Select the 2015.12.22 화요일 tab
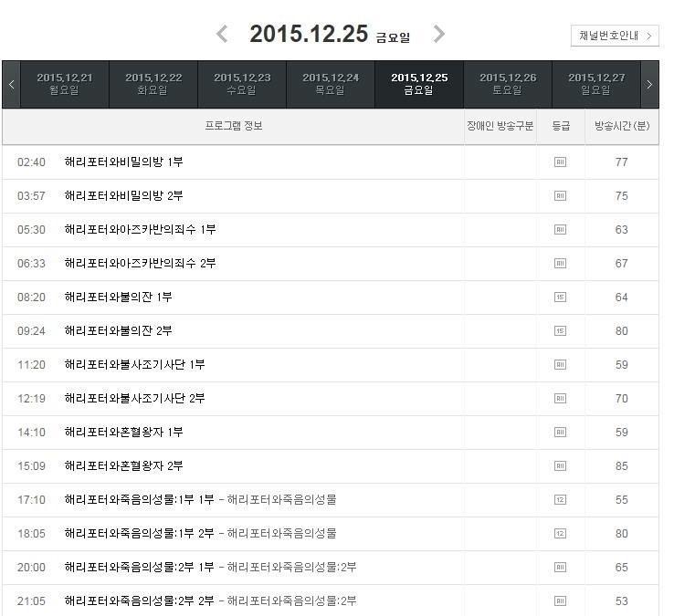Screen dimensions: 674x616 pos(153,84)
